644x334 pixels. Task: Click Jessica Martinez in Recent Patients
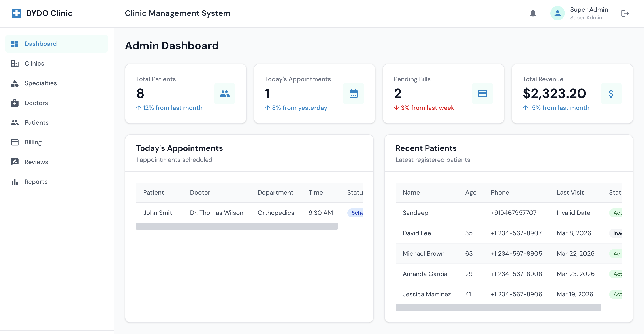426,294
